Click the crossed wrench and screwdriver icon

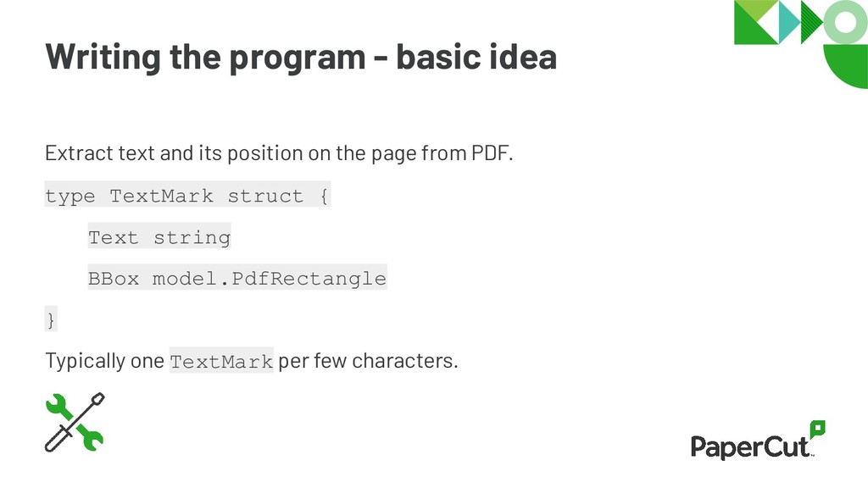pyautogui.click(x=75, y=422)
